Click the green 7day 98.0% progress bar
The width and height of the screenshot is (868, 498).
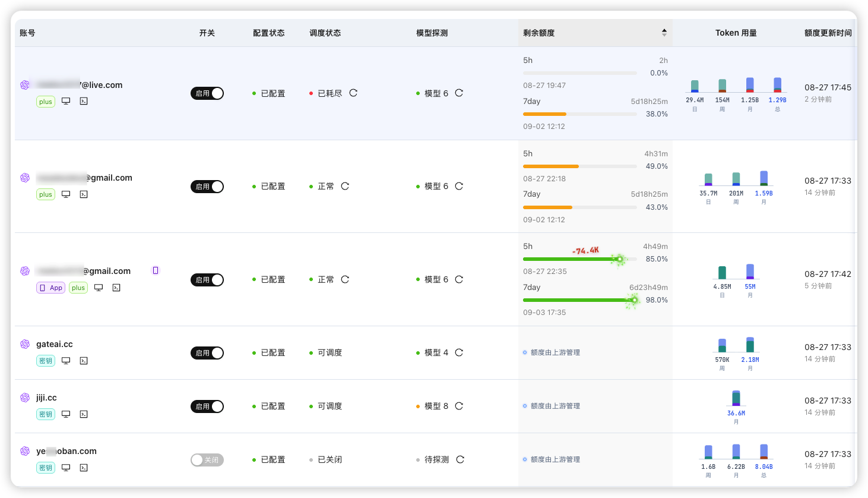[x=579, y=300]
